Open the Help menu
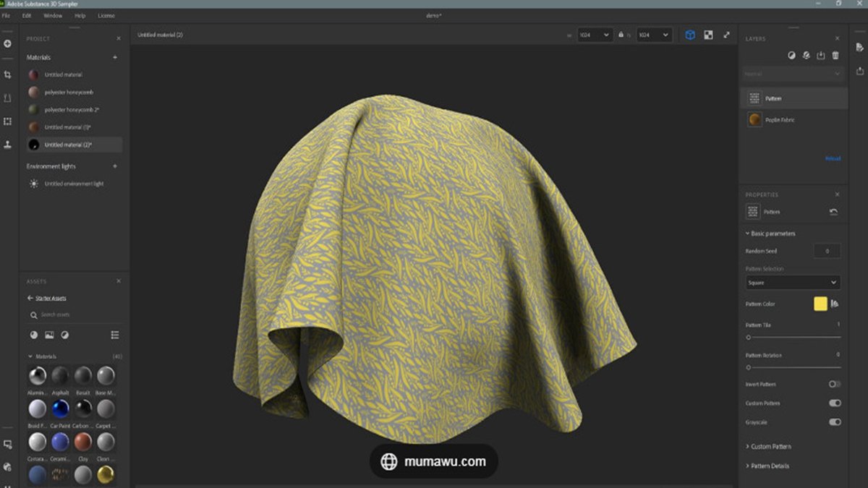This screenshot has width=868, height=488. (80, 15)
